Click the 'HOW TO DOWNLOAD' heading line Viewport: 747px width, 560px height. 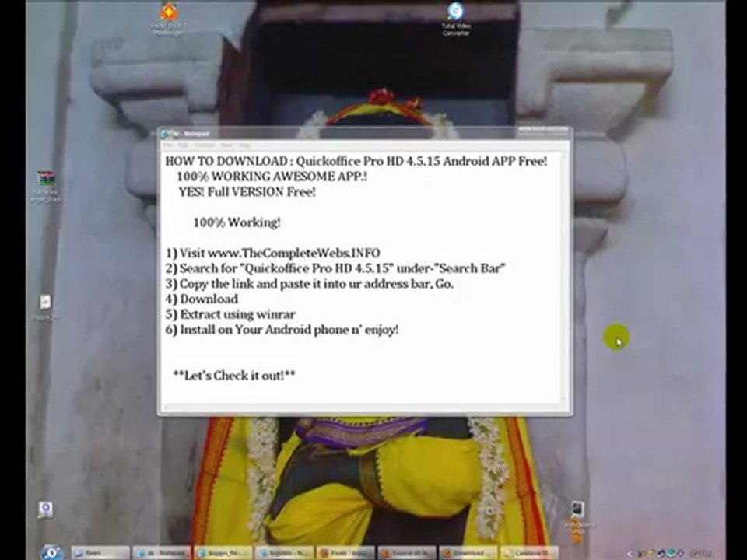356,161
